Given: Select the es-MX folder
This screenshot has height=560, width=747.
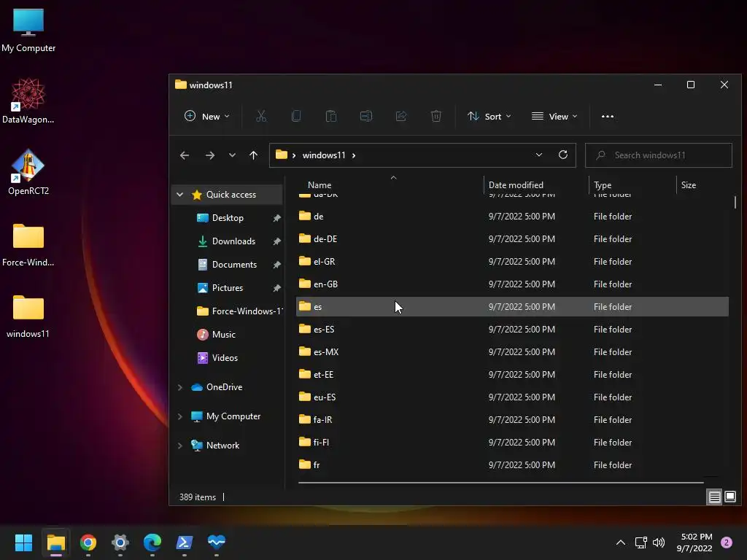Looking at the screenshot, I should (512, 352).
